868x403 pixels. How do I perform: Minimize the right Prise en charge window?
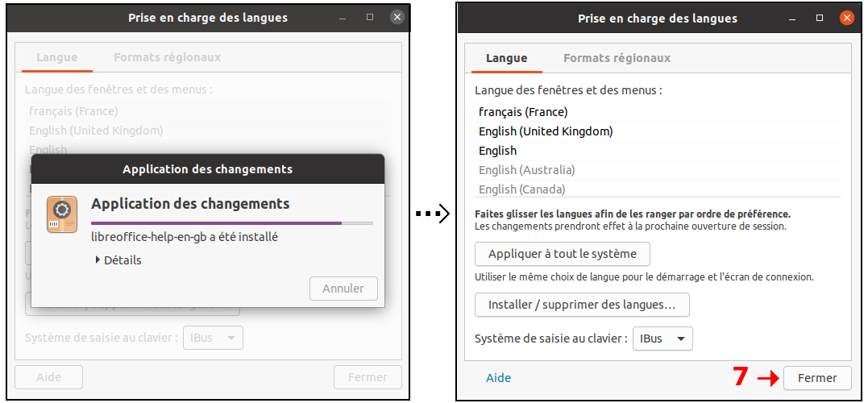point(793,19)
